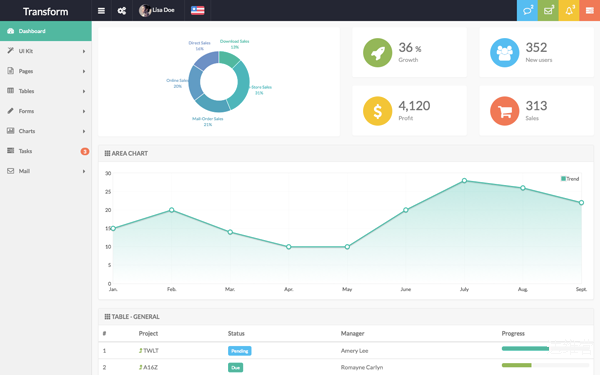The image size is (600, 375).
Task: Click the green rocket Growth icon
Action: (x=377, y=52)
